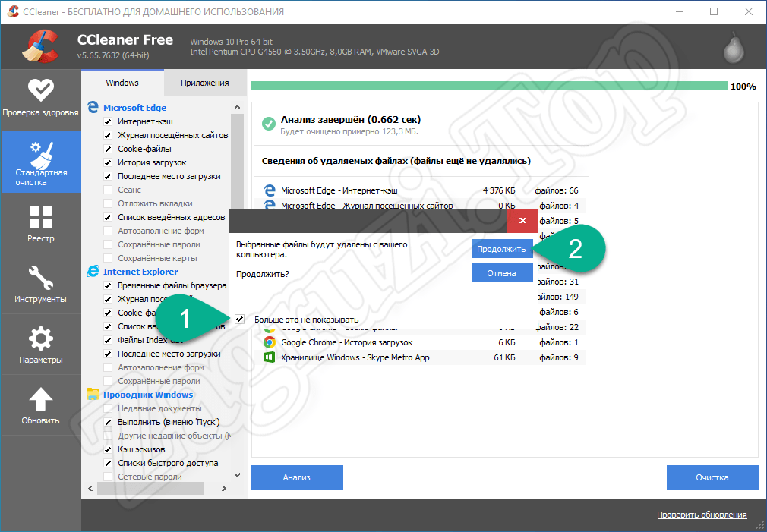Select the Стандартная очистка broom icon

41,156
